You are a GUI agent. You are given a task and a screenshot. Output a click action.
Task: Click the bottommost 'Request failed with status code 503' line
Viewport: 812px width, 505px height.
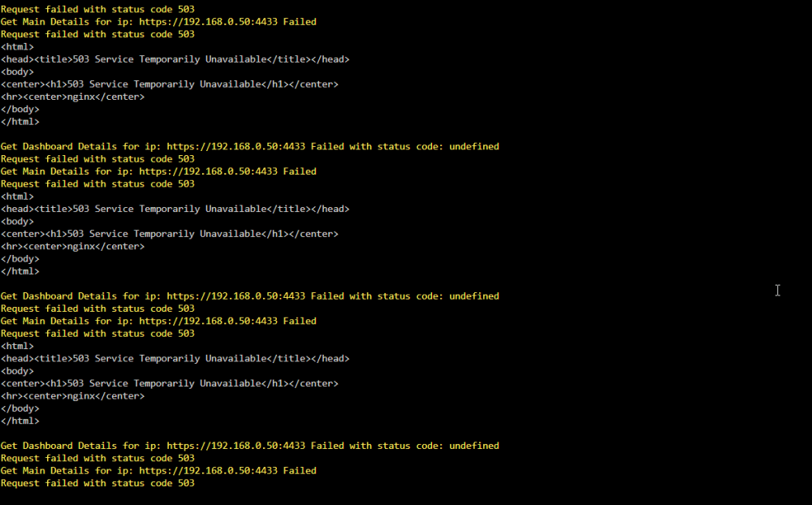[x=97, y=483]
